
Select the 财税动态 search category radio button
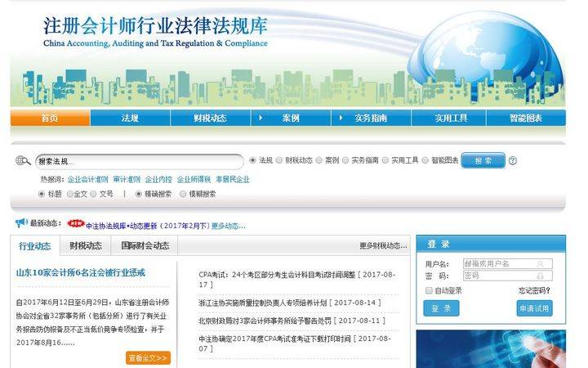279,160
